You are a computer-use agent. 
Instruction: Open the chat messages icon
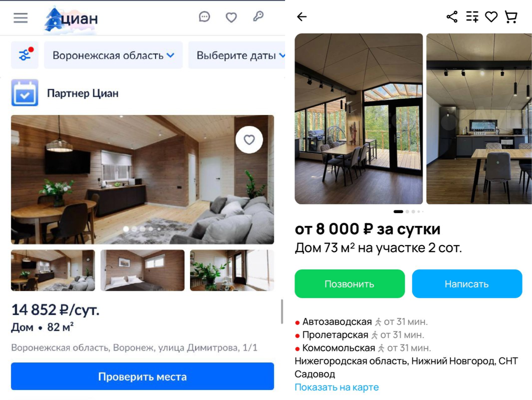point(204,17)
